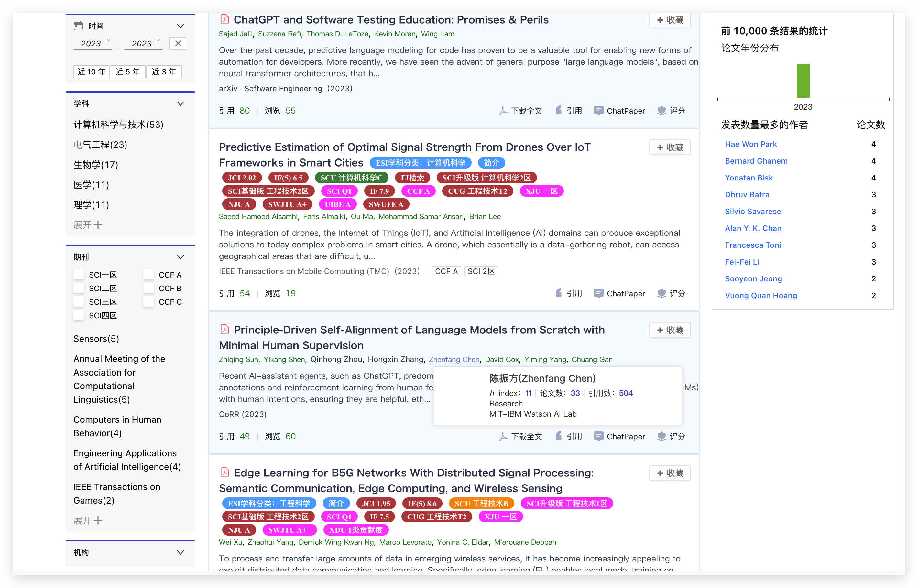
Task: Open author Hae Won Park link
Action: [750, 144]
